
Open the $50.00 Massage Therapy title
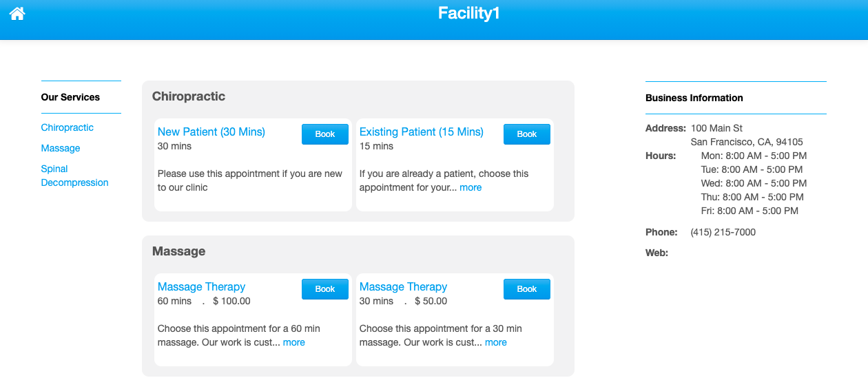pyautogui.click(x=403, y=286)
